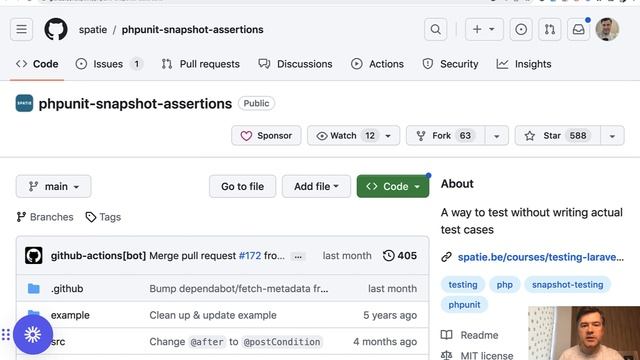
Task: Go to the spatie organization link
Action: (93, 29)
